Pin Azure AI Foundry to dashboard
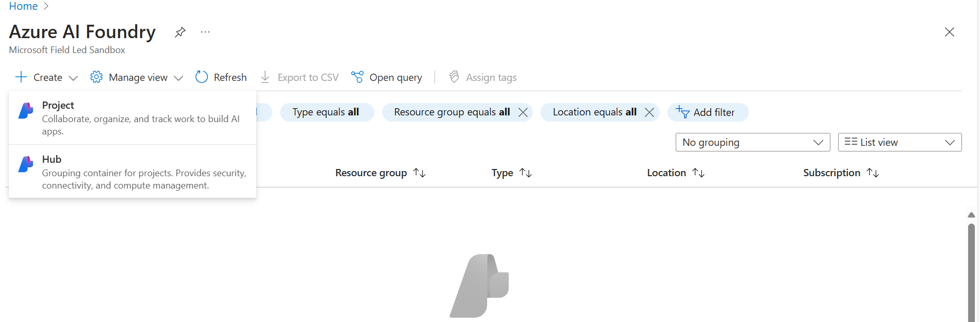Viewport: 980px width, 322px height. click(x=180, y=32)
